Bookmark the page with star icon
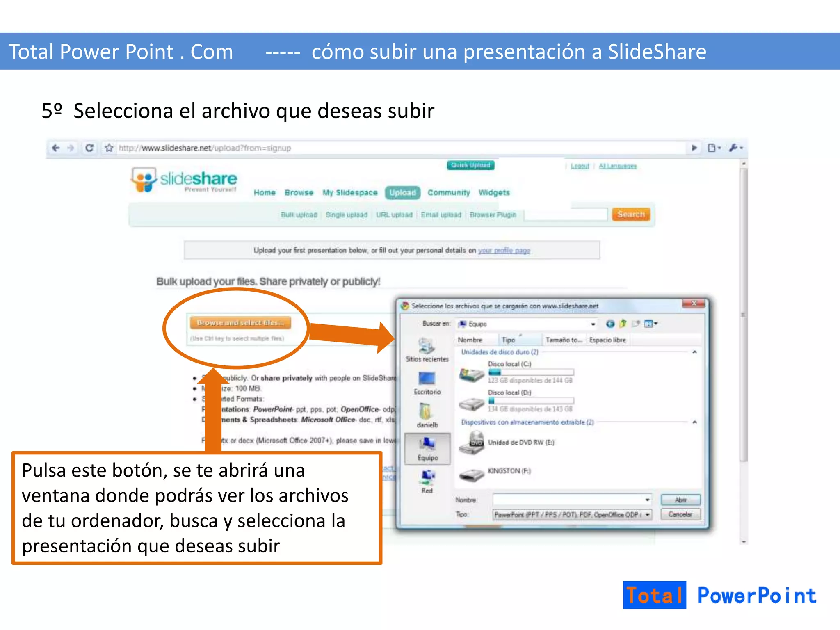The height and width of the screenshot is (630, 840). click(109, 148)
